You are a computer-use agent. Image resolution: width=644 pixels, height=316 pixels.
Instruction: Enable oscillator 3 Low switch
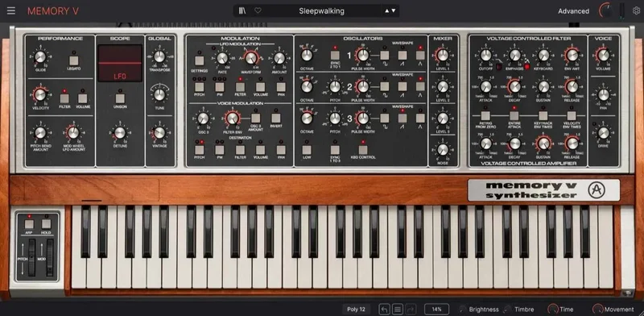(x=307, y=150)
